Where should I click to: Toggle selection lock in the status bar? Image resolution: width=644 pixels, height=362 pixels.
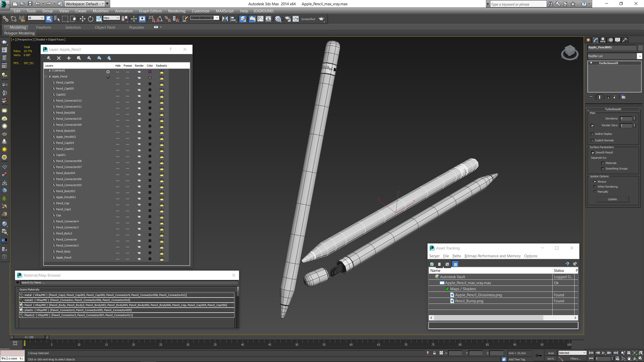434,353
